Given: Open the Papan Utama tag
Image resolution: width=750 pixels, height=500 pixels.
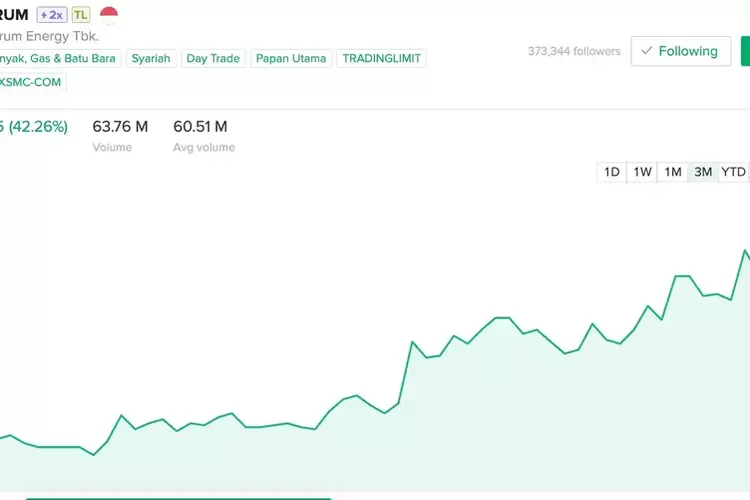Looking at the screenshot, I should [291, 58].
